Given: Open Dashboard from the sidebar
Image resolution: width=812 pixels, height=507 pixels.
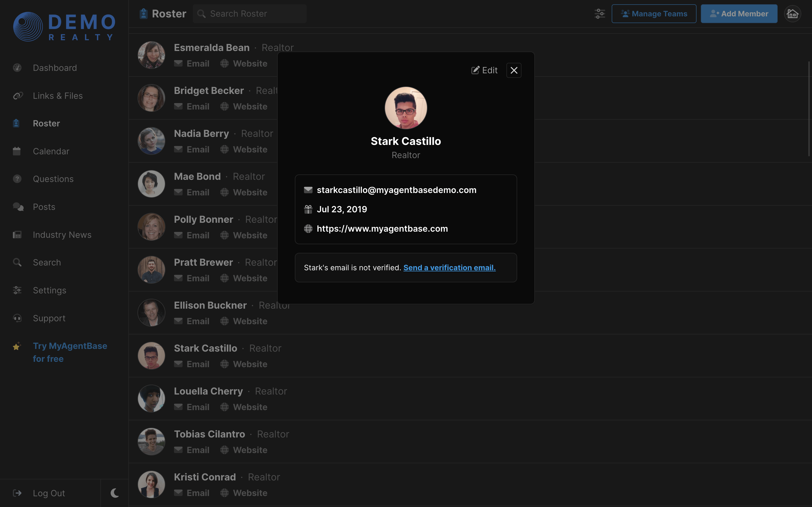Looking at the screenshot, I should tap(55, 68).
